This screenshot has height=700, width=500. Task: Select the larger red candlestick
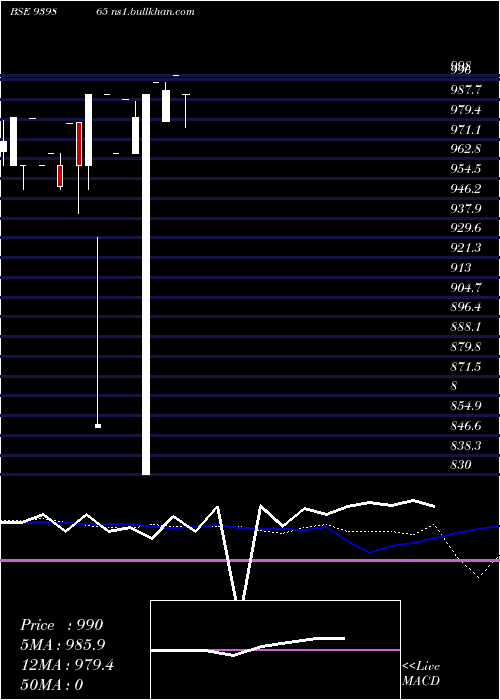point(79,144)
